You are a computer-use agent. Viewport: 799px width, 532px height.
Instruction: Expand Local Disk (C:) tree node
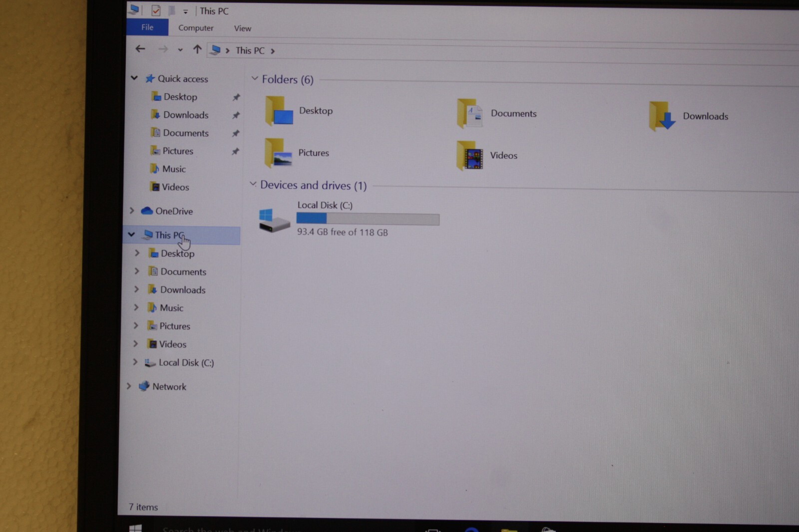[x=135, y=362]
